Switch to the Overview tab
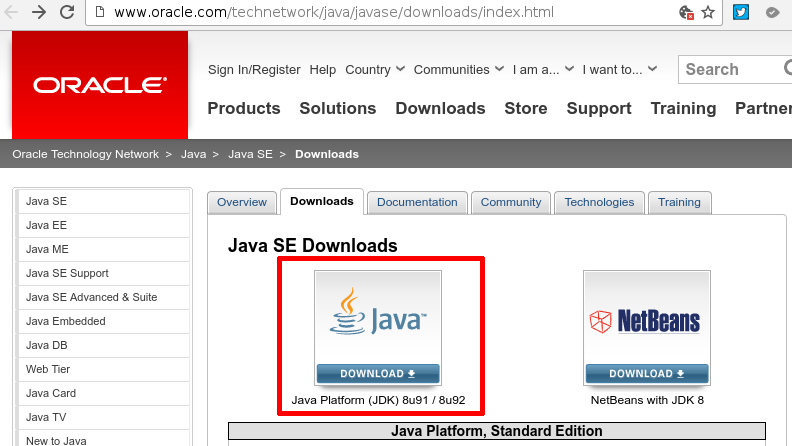This screenshot has width=792, height=446. pyautogui.click(x=242, y=203)
